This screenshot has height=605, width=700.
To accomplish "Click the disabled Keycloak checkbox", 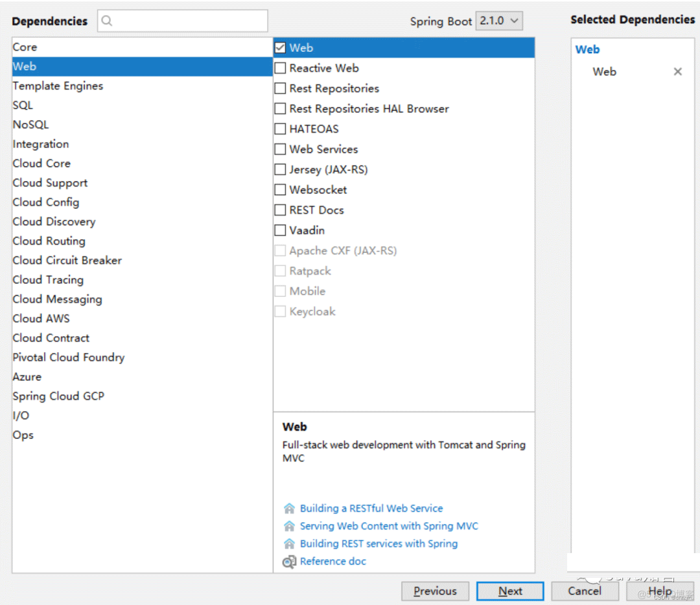I will (280, 312).
